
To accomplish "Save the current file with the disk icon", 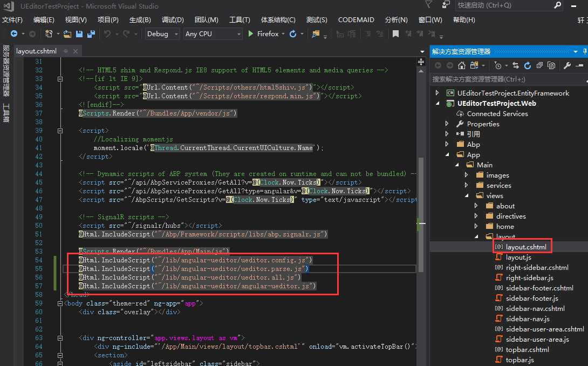I will (x=79, y=34).
